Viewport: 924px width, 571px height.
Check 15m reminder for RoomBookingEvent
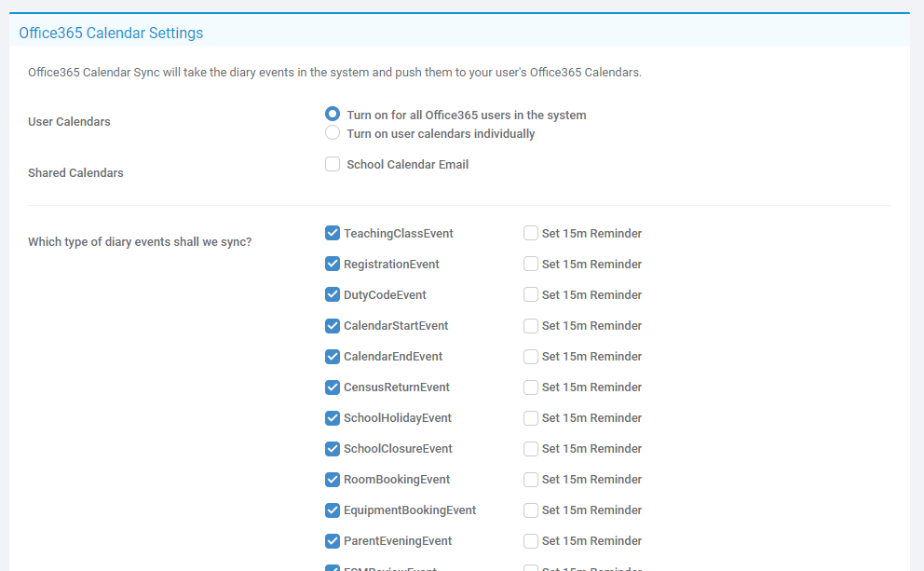(531, 480)
